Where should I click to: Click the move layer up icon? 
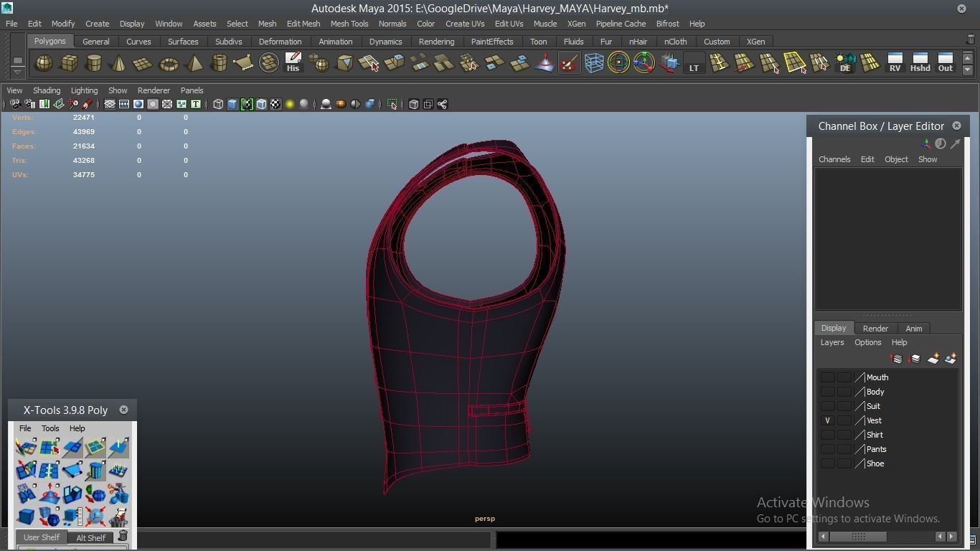(897, 359)
